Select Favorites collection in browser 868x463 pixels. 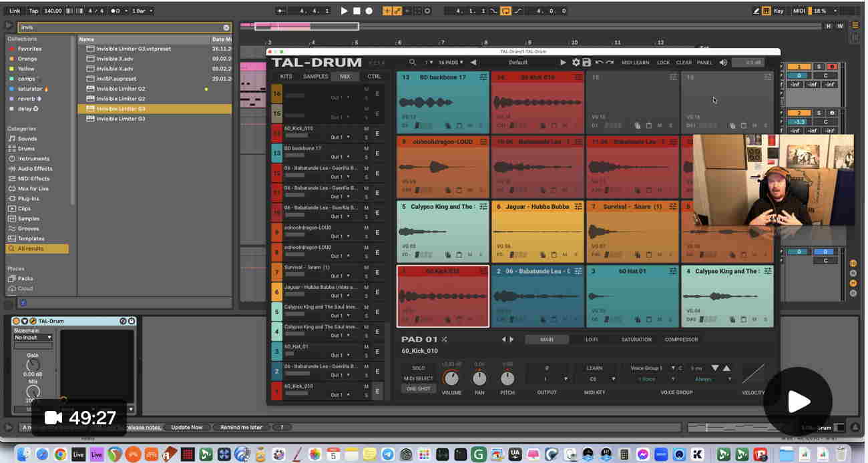[29, 49]
